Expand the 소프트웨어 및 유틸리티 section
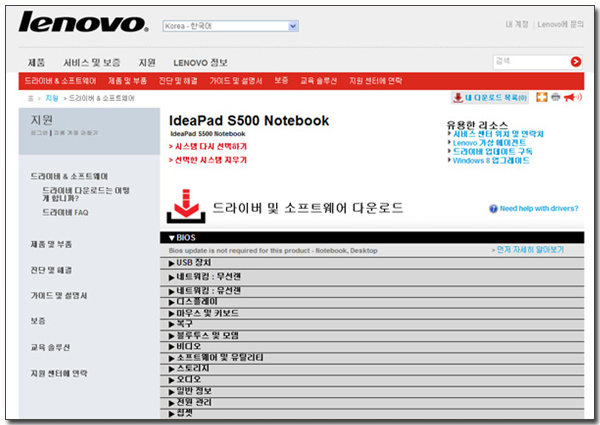Viewport: 600px width, 425px height. point(372,358)
